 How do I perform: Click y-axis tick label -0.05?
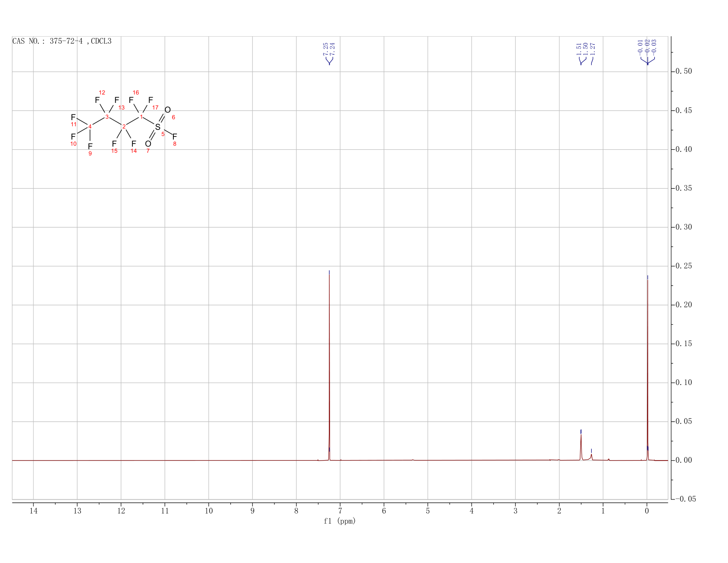click(x=685, y=499)
